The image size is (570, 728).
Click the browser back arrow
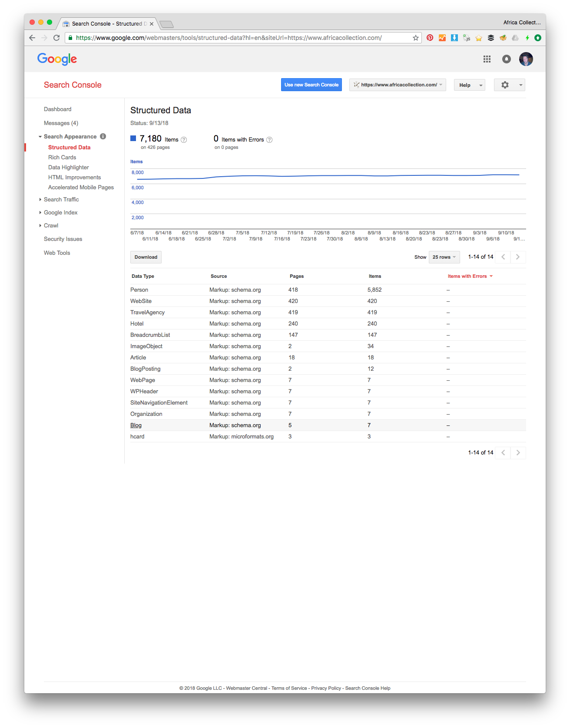32,38
